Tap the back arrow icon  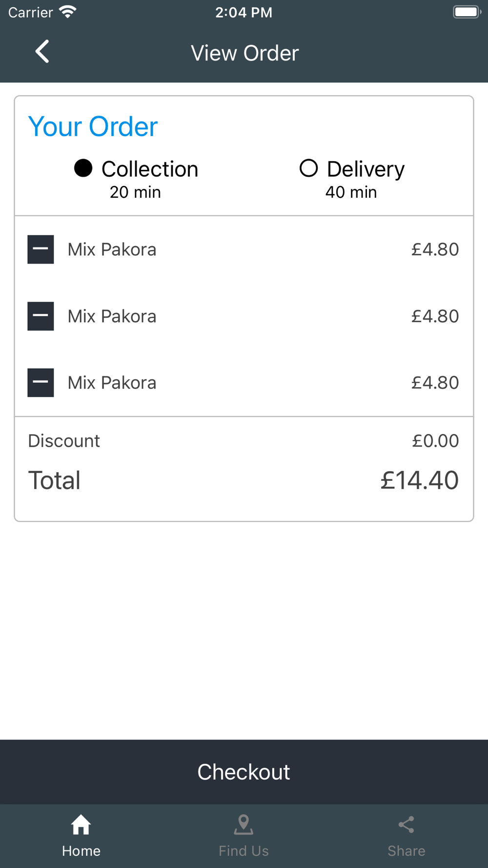pos(42,51)
